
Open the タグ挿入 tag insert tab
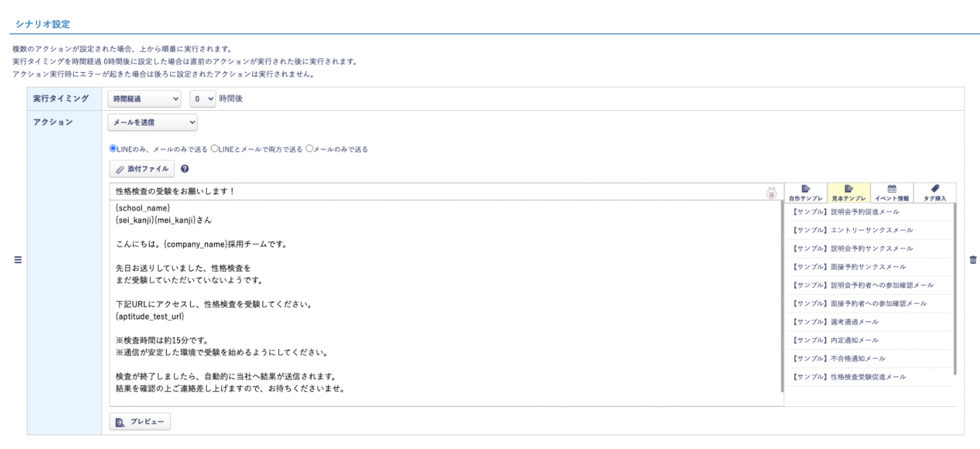[935, 192]
